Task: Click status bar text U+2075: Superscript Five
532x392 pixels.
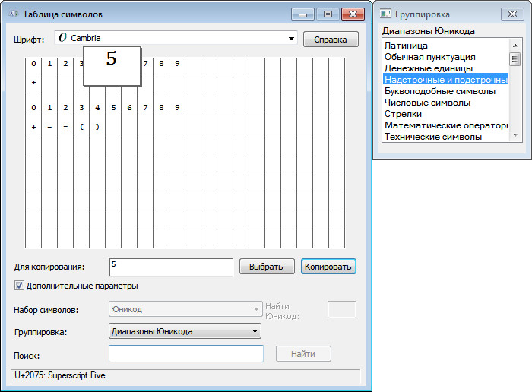Action: tap(60, 375)
